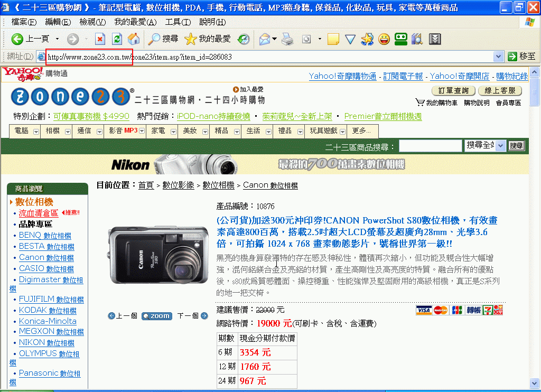This screenshot has width=541, height=392.
Task: Click the shopping cart 我的購物車 icon
Action: 419,102
